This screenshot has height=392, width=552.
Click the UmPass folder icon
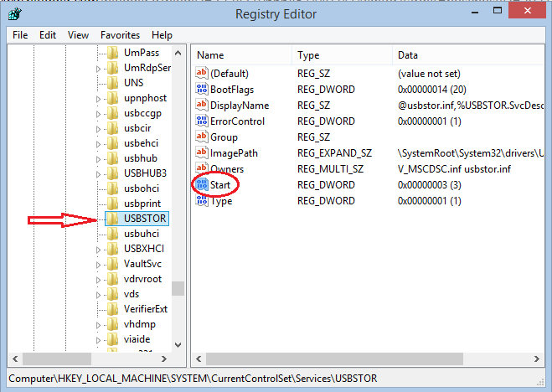pyautogui.click(x=112, y=53)
